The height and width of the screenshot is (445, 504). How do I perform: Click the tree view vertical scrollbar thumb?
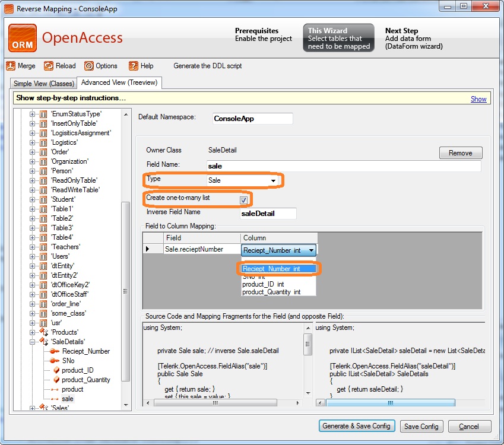126,291
